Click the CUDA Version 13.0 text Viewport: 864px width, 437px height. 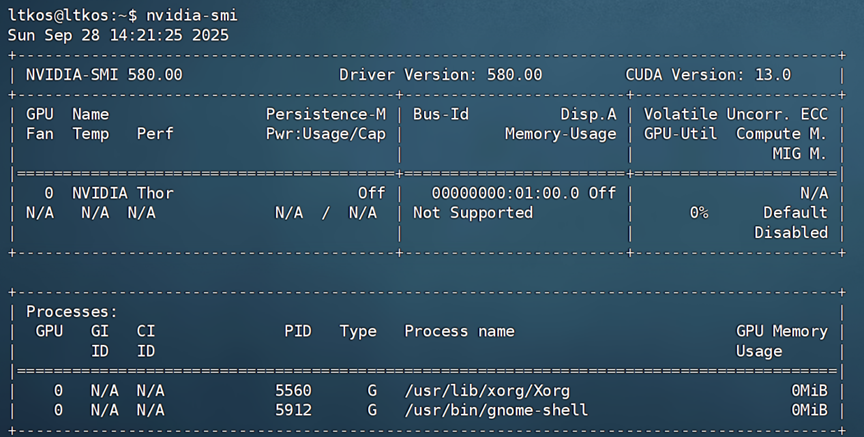tap(708, 74)
